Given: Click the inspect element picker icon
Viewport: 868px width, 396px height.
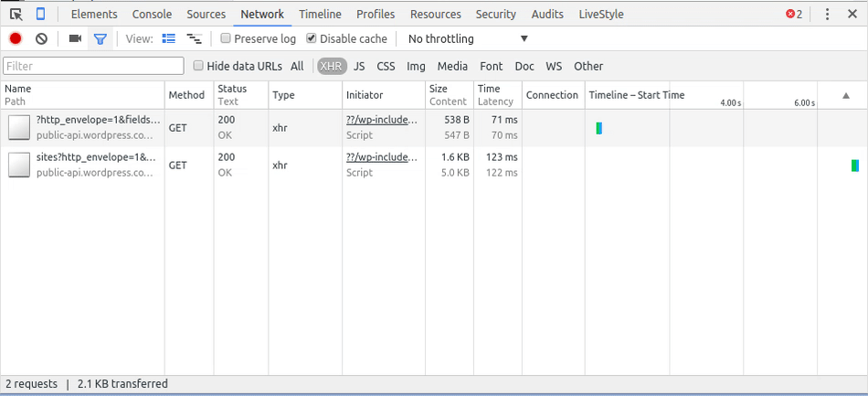Looking at the screenshot, I should pos(16,14).
